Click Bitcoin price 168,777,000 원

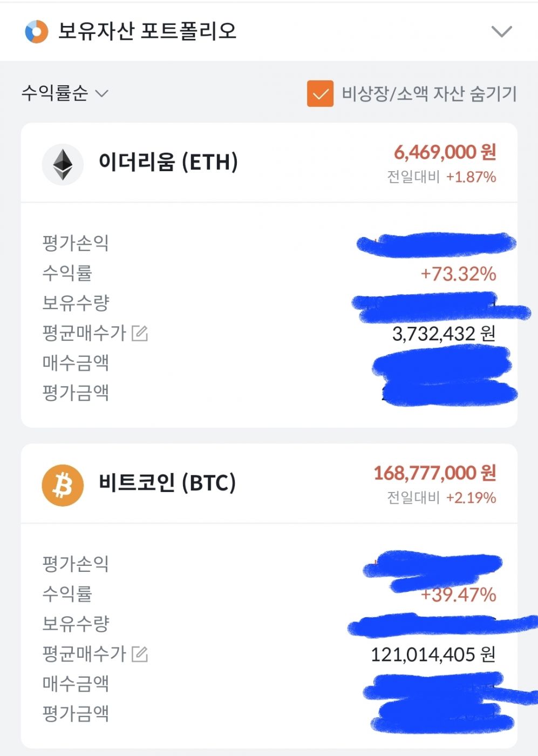tap(434, 473)
